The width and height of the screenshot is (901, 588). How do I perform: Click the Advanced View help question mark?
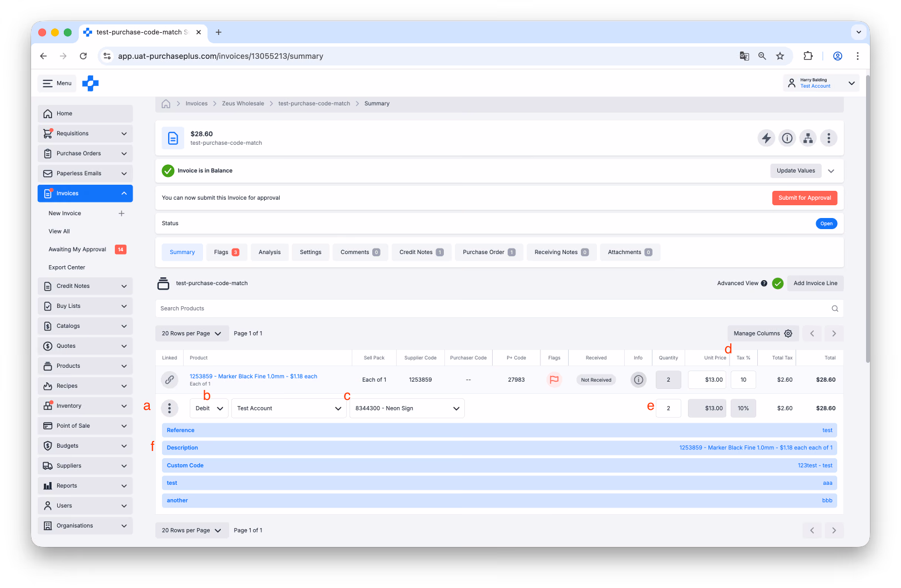[764, 283]
